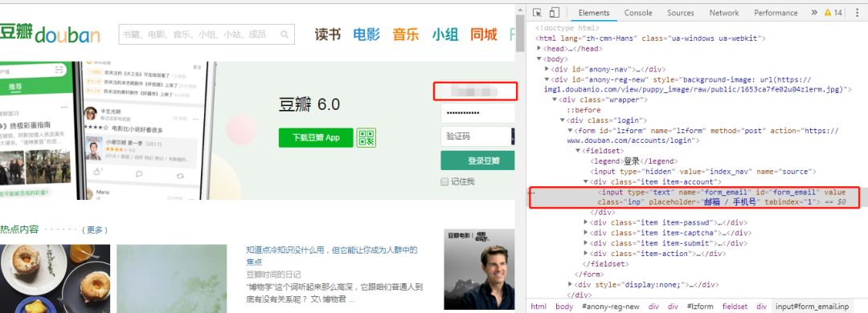Tick the 记住我 checkbox
868x313 pixels.
(x=444, y=181)
